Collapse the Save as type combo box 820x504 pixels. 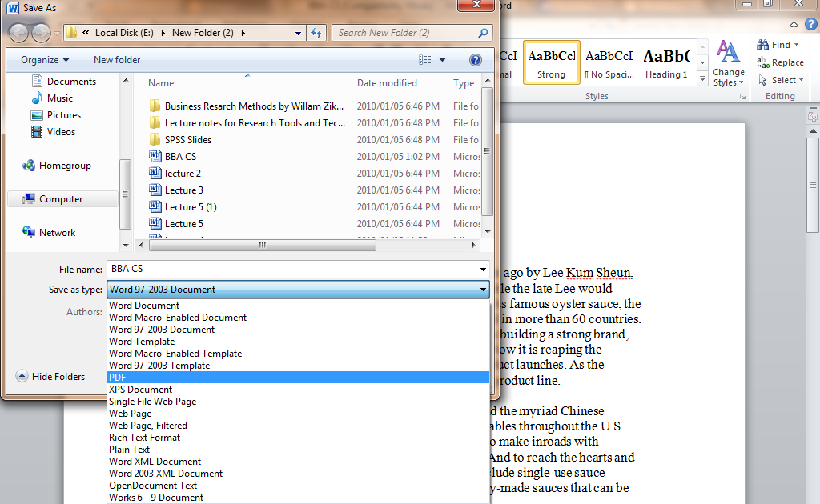click(483, 289)
